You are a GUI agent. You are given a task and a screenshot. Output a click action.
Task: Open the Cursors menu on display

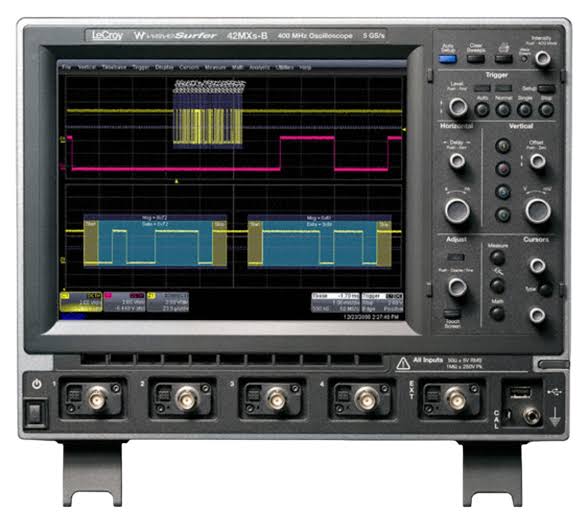[189, 67]
